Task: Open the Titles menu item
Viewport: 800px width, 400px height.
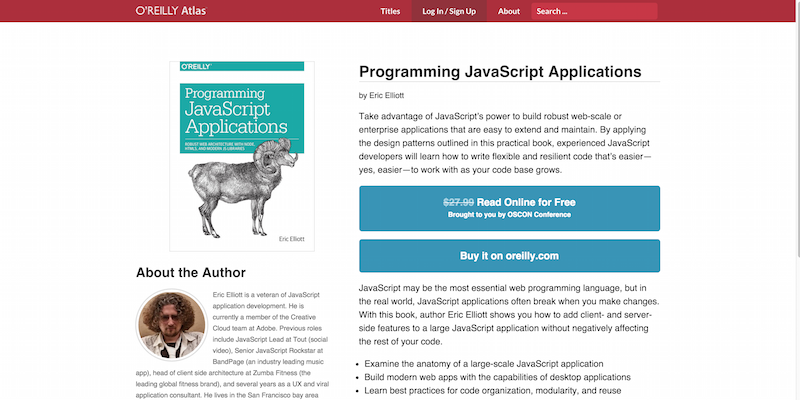Action: point(390,11)
